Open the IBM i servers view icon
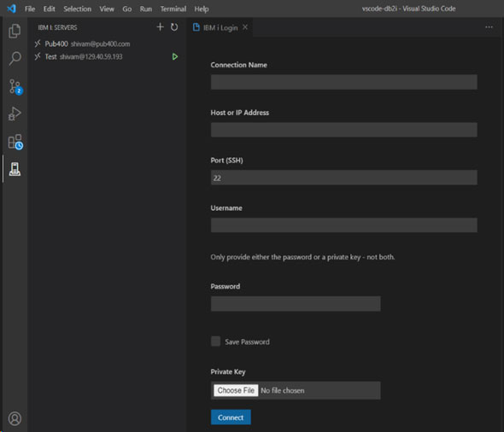Viewport: 504px width, 432px height. coord(15,169)
